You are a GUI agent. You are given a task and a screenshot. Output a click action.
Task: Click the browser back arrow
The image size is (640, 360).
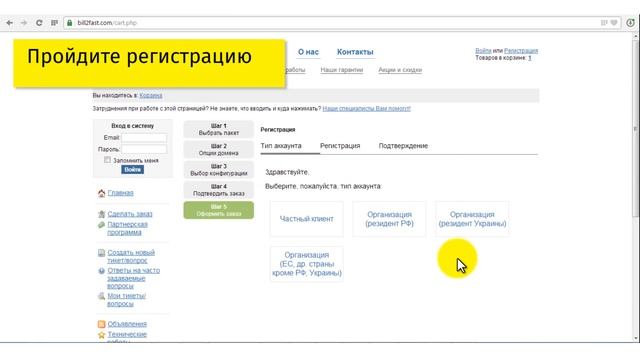tap(9, 23)
